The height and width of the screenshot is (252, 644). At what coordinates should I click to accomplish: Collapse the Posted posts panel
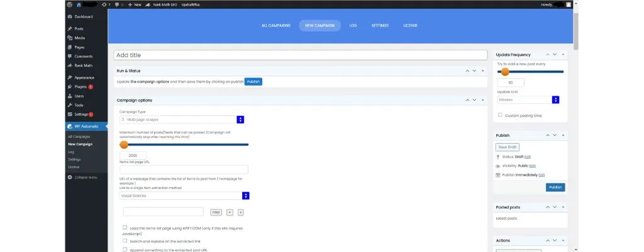tap(563, 207)
